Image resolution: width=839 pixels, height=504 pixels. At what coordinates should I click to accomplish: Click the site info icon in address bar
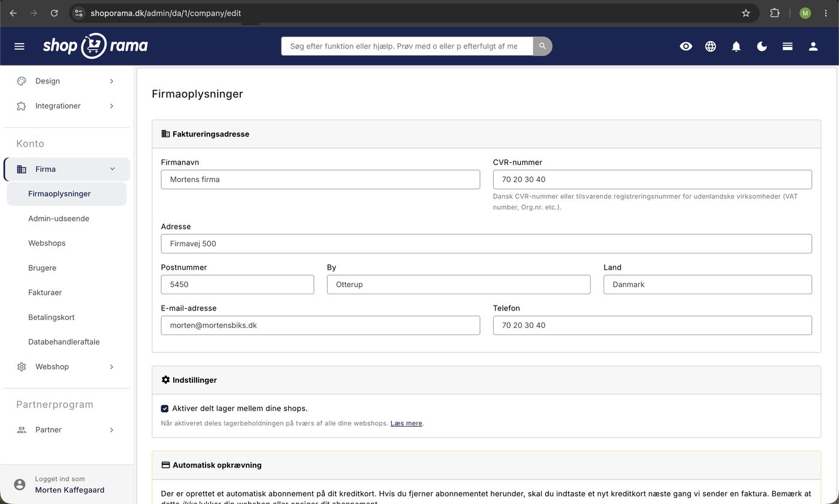(x=79, y=13)
